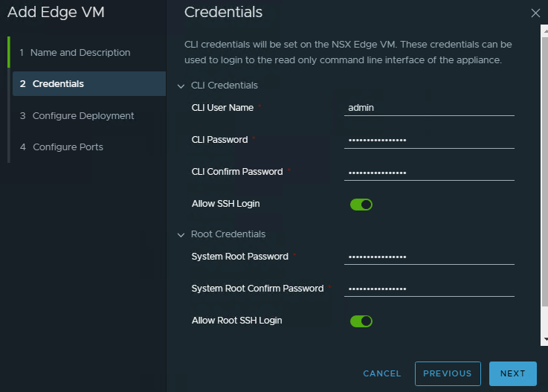Click the PREVIOUS button
548x392 pixels.
447,373
